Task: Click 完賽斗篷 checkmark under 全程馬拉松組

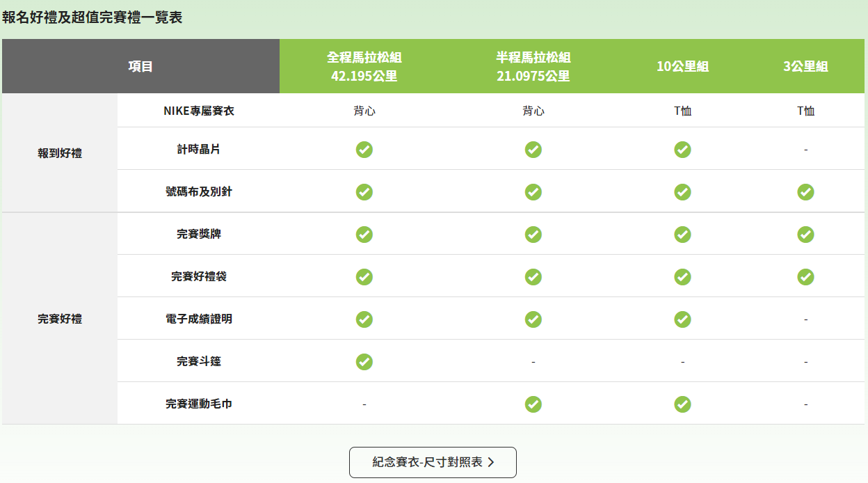Action: coord(364,361)
